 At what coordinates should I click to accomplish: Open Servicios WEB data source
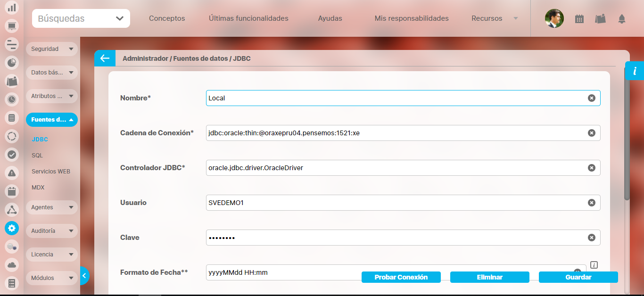(51, 172)
